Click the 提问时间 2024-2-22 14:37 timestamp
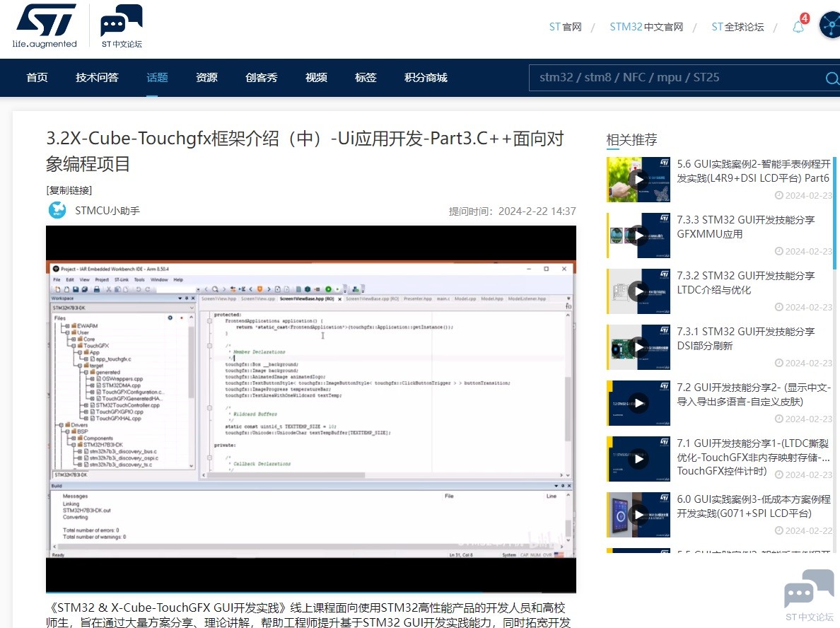This screenshot has height=628, width=840. (512, 211)
